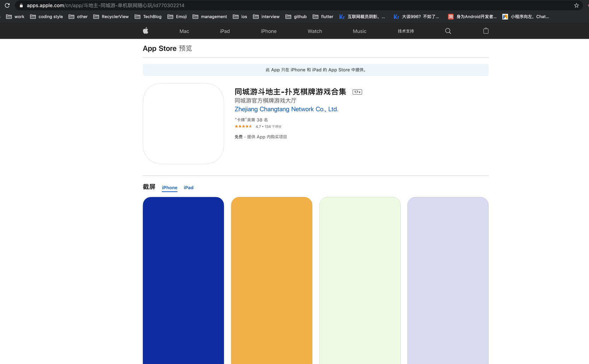The height and width of the screenshot is (364, 589).
Task: Open the Apple site search icon
Action: [x=448, y=31]
